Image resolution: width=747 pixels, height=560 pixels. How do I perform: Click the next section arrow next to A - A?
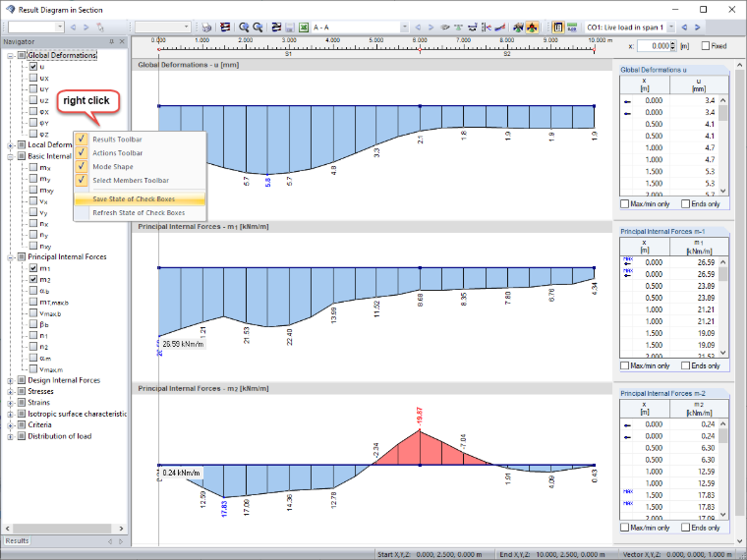[431, 28]
